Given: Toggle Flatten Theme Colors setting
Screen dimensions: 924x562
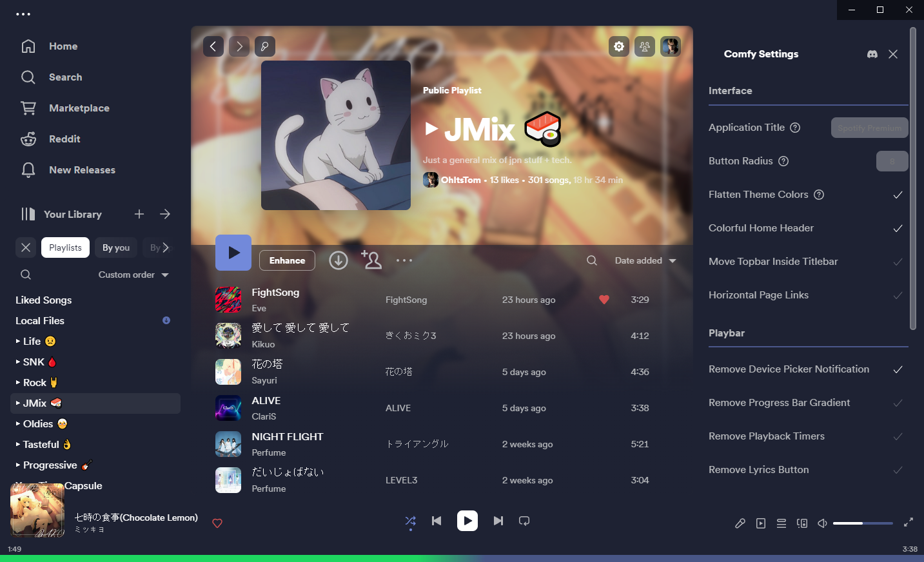Looking at the screenshot, I should click(x=898, y=195).
